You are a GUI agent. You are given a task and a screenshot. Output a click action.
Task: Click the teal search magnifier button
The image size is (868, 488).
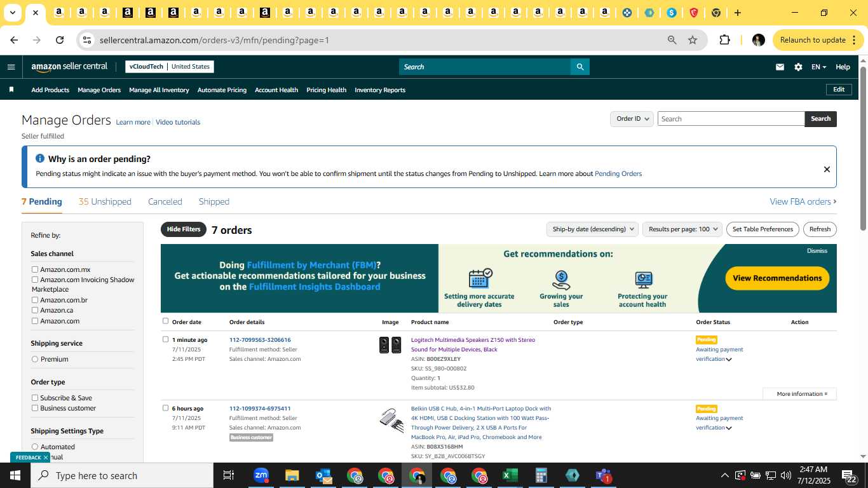[580, 67]
